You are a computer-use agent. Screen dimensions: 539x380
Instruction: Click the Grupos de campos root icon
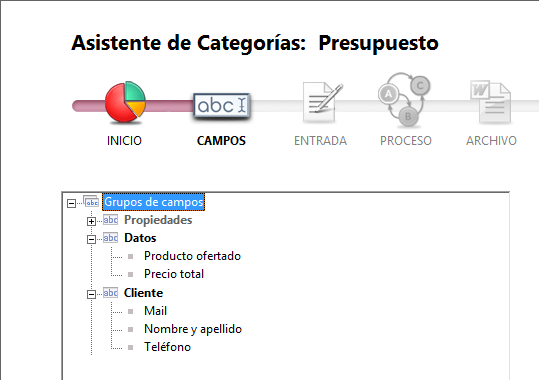(x=91, y=202)
